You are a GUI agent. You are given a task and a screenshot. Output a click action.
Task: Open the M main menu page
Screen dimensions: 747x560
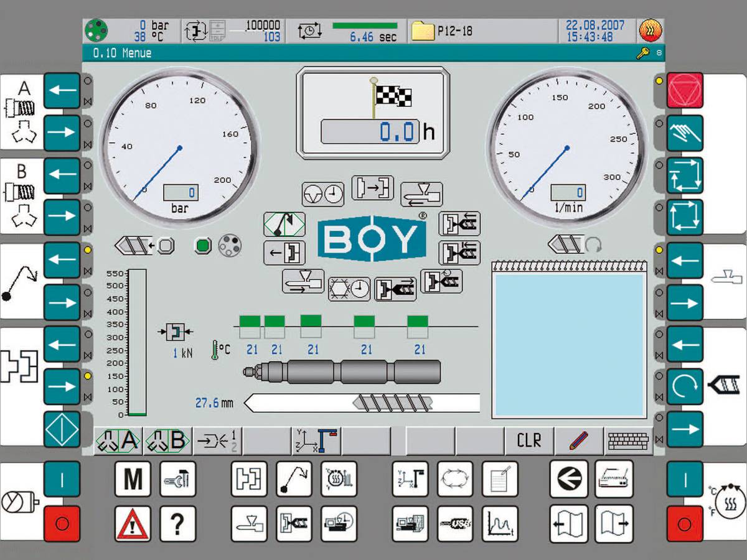[133, 479]
